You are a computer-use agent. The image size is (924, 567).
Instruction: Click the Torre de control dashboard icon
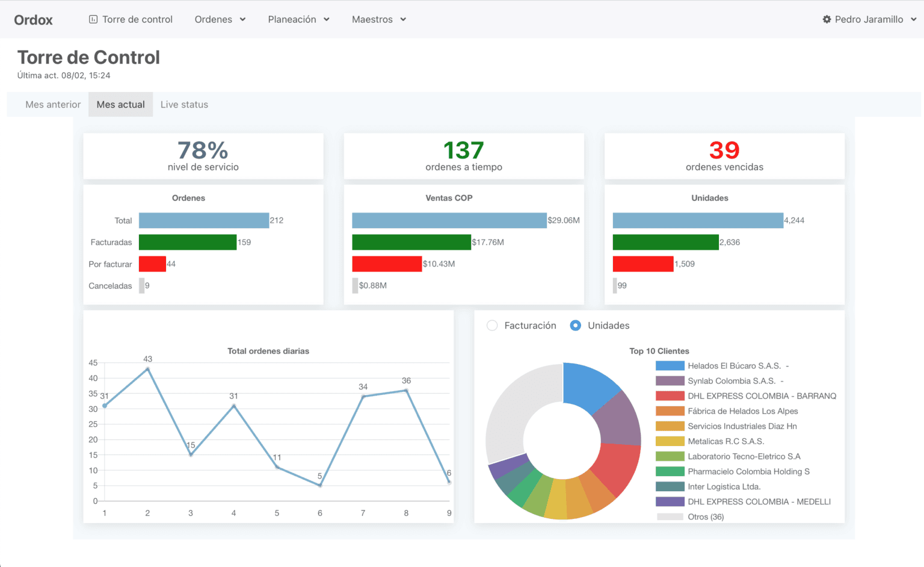93,19
